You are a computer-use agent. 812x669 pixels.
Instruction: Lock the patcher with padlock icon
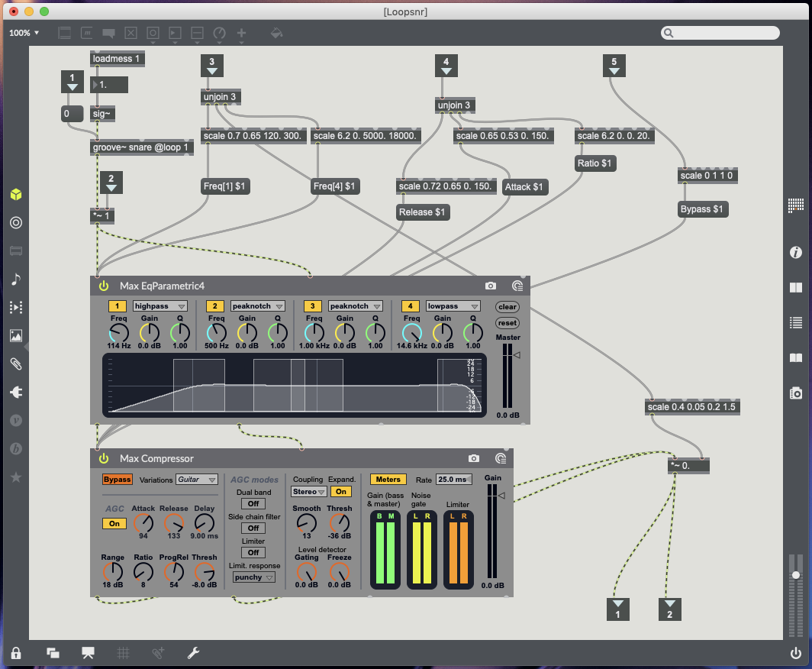pos(16,653)
